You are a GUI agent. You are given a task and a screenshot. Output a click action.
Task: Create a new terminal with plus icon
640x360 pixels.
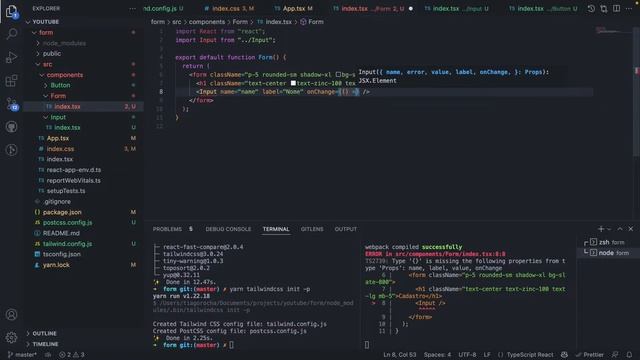pyautogui.click(x=601, y=229)
